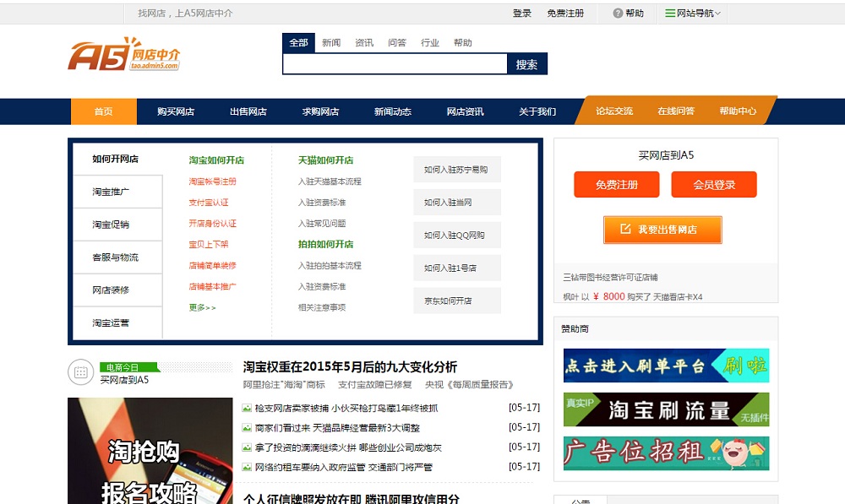Select the 全部 search tab
Viewport: 845px width, 504px height.
point(298,42)
